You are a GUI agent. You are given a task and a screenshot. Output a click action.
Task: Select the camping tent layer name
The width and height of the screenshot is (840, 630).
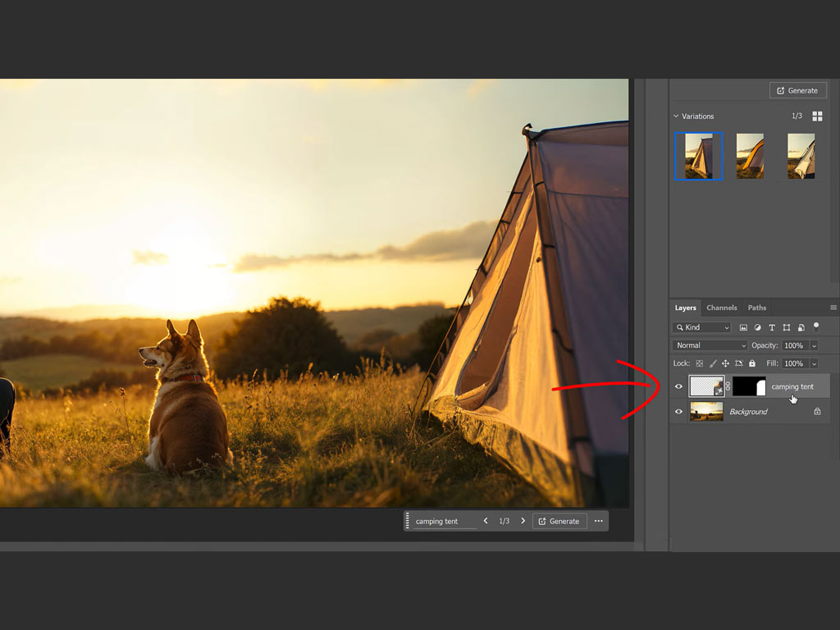tap(792, 386)
